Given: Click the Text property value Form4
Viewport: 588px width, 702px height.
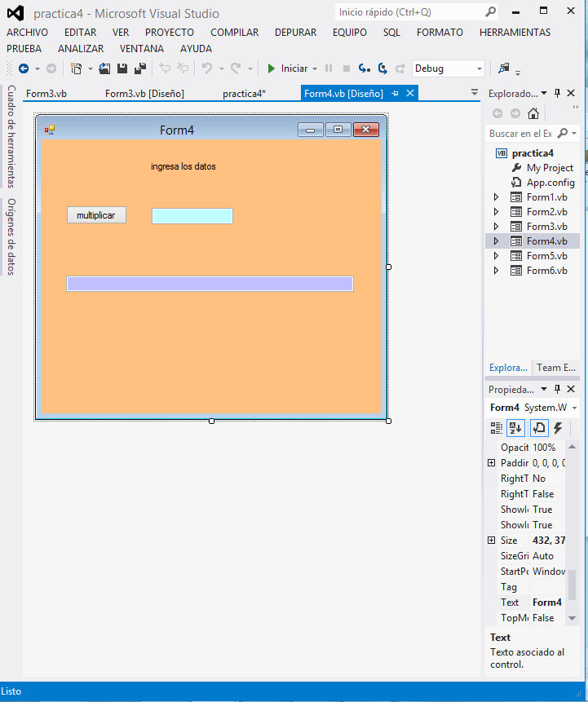Looking at the screenshot, I should coord(547,603).
